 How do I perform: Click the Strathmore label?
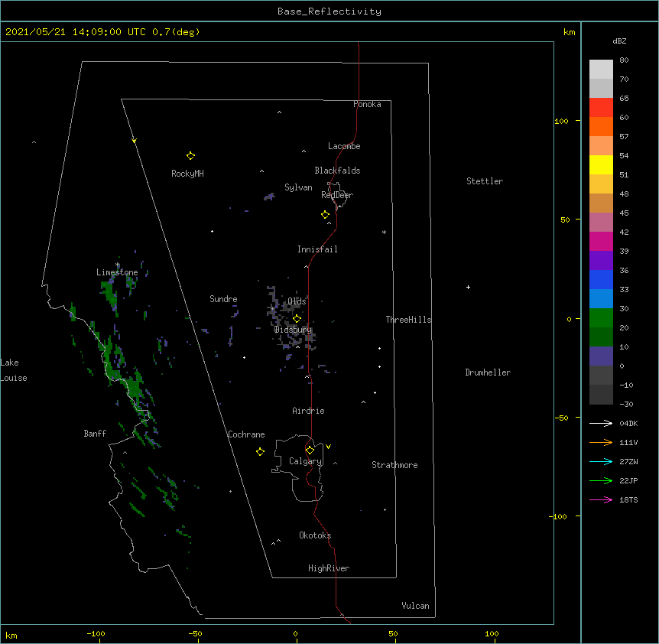pyautogui.click(x=394, y=465)
